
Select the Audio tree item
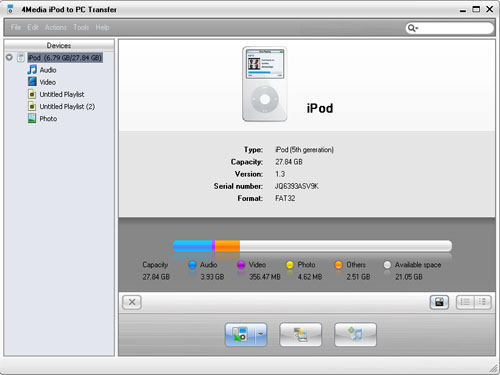pyautogui.click(x=48, y=70)
